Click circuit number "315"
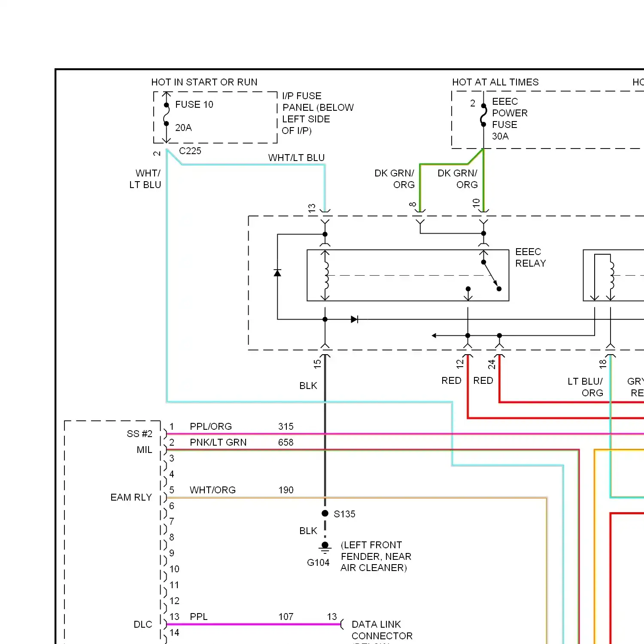The height and width of the screenshot is (644, 644). (x=286, y=426)
